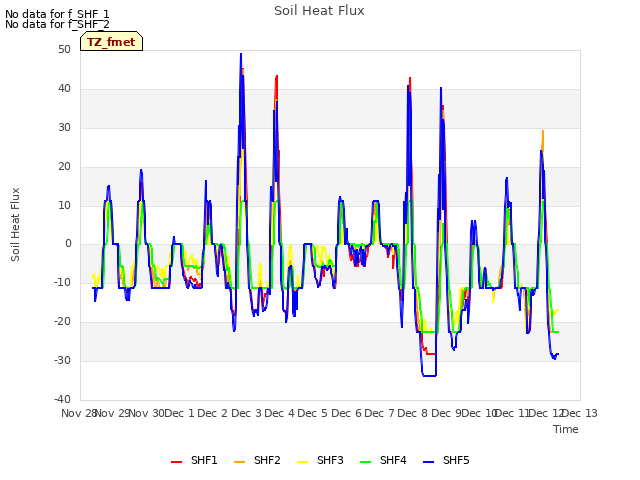Click the SHF5 blue legend swatch
Image resolution: width=640 pixels, height=480 pixels.
pos(429,462)
